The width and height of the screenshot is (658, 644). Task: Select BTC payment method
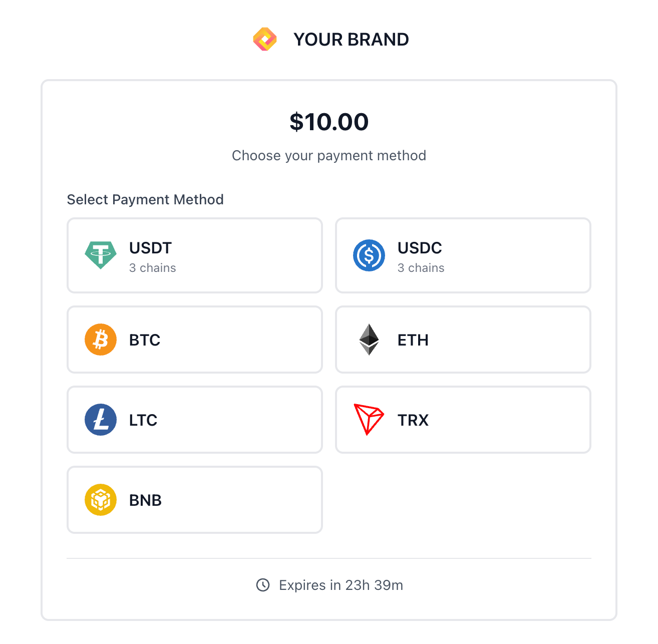(194, 340)
